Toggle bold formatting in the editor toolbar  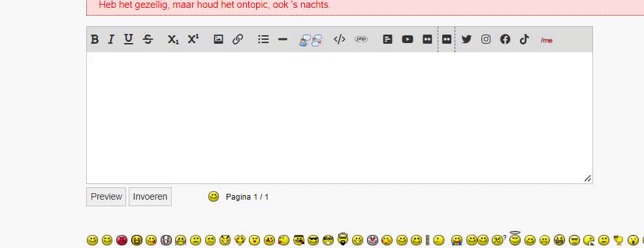[x=95, y=39]
